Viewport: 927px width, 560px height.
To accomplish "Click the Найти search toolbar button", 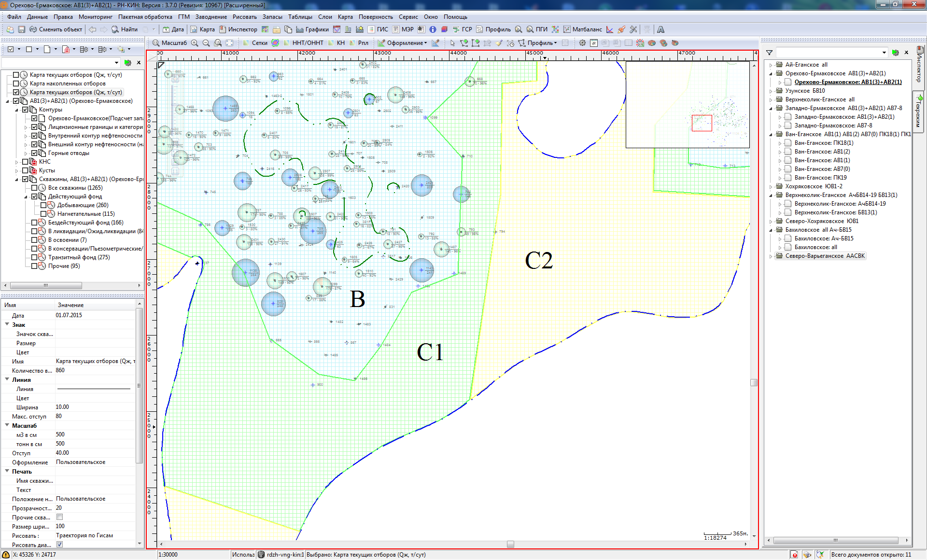I will [125, 29].
